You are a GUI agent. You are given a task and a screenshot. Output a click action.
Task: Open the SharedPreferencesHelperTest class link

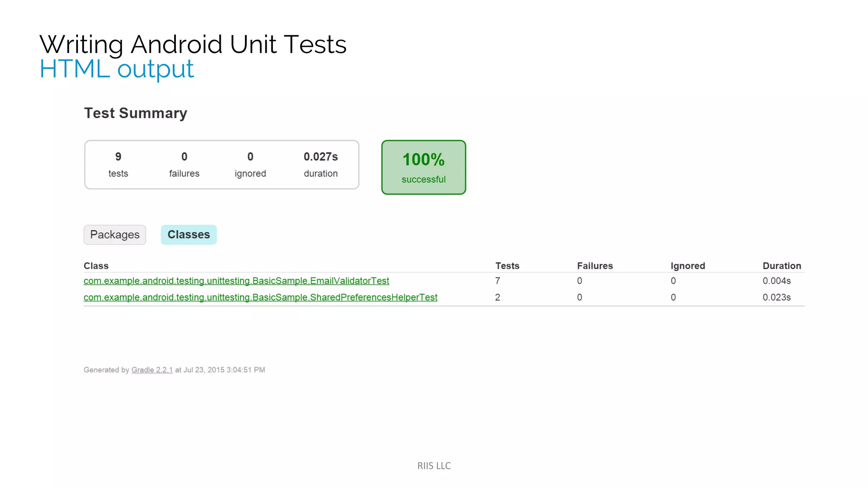(x=260, y=297)
